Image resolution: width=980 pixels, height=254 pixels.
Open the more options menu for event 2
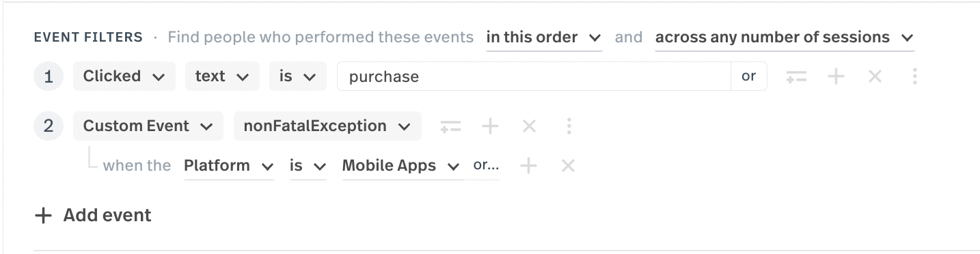point(569,126)
